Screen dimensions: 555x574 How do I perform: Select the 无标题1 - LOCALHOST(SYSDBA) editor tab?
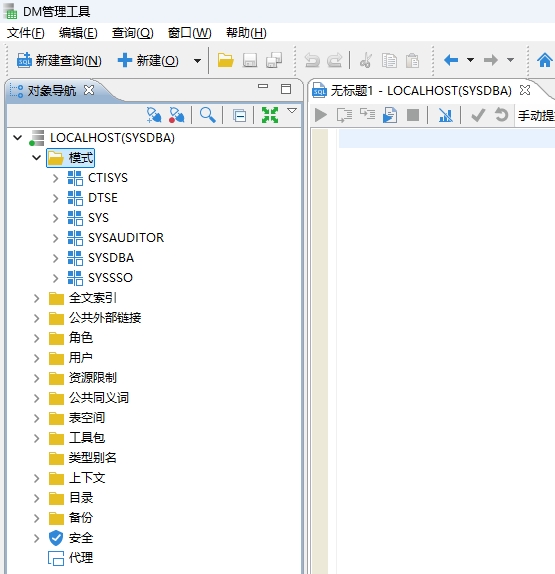413,90
